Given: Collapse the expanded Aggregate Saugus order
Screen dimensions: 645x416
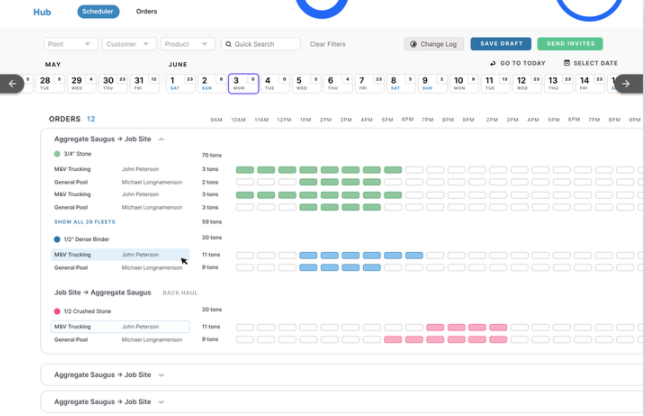Looking at the screenshot, I should [161, 139].
